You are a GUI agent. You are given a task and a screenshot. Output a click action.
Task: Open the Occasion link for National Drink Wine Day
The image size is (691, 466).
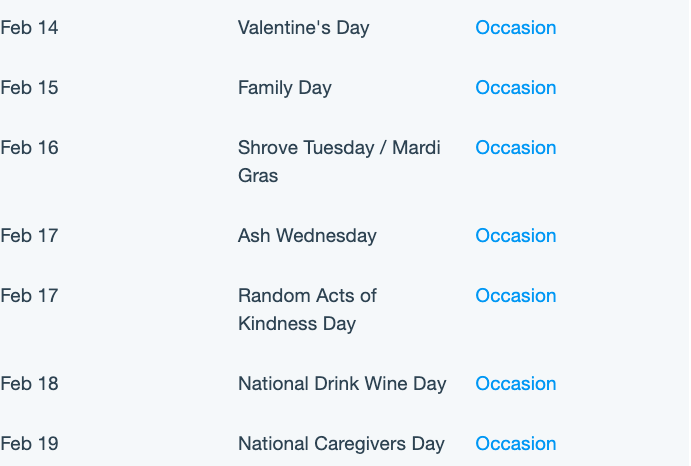click(x=516, y=384)
